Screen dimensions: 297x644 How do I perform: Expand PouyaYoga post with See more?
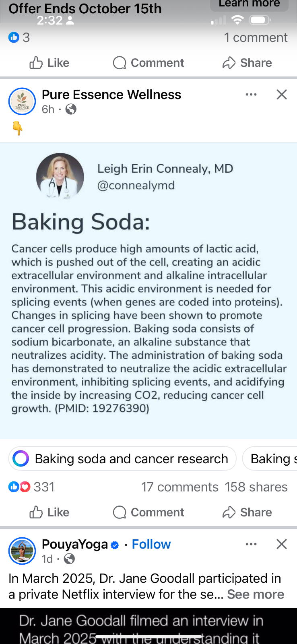[x=256, y=594]
